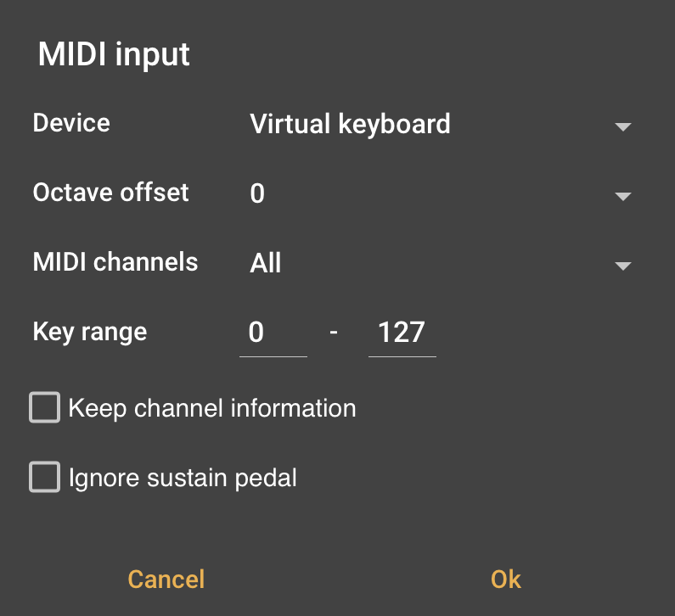Image resolution: width=675 pixels, height=616 pixels.
Task: Click the MIDI channels label
Action: pos(115,262)
